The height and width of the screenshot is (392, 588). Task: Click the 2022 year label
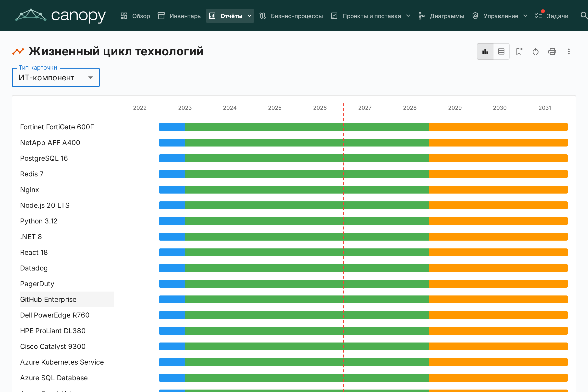click(140, 108)
